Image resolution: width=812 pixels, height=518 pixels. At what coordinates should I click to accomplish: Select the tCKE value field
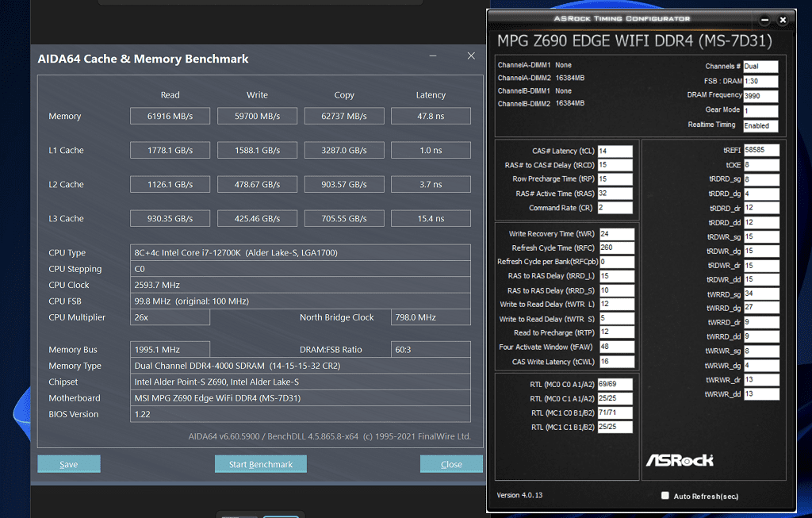(761, 165)
